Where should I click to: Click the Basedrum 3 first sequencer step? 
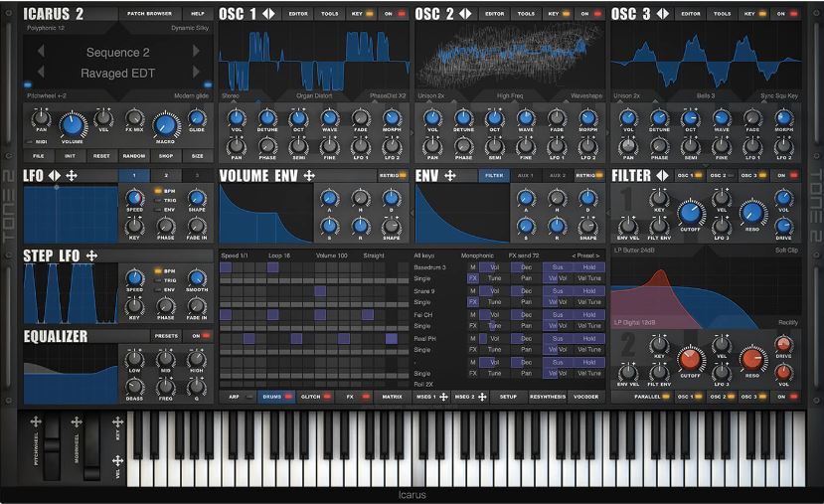click(226, 267)
